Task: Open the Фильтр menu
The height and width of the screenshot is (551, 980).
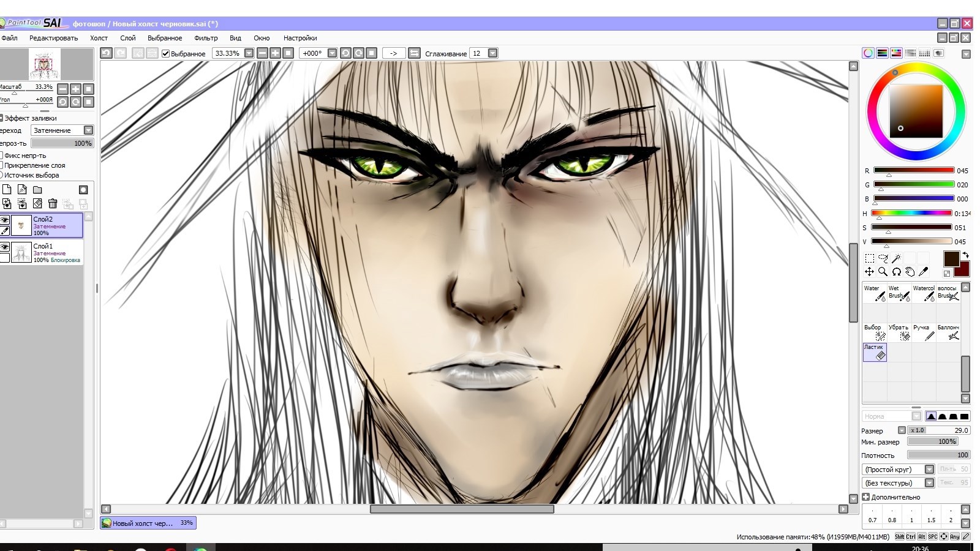Action: tap(206, 38)
